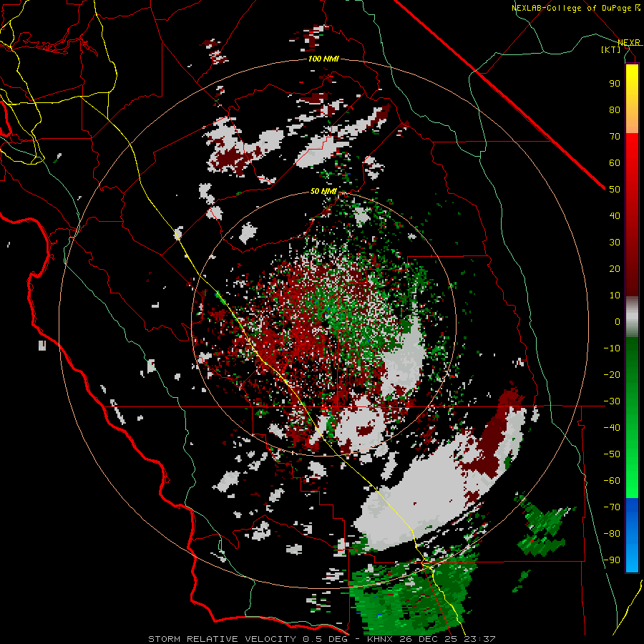Click the 30 value on the velocity scale
This screenshot has width=644, height=644.
(x=615, y=243)
